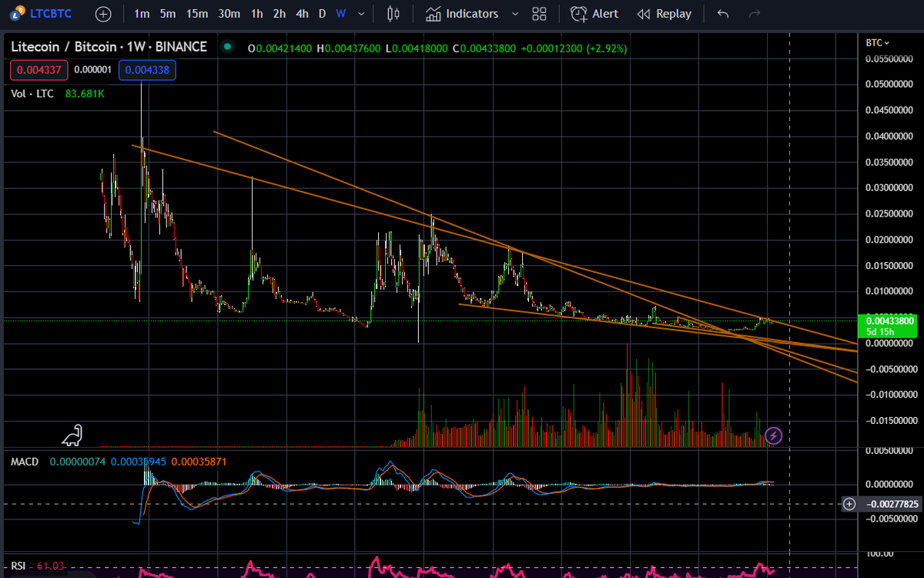
Task: Click the red sell price 0.004337
Action: (x=39, y=70)
